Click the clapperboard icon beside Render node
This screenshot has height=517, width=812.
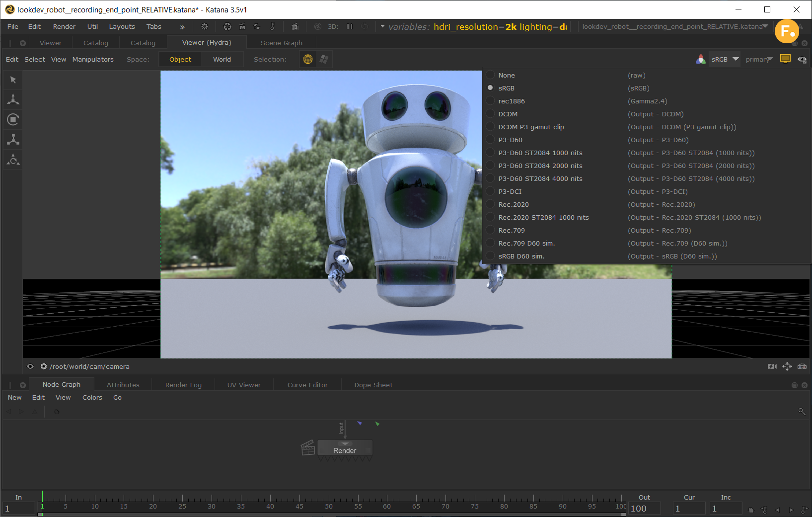coord(308,448)
